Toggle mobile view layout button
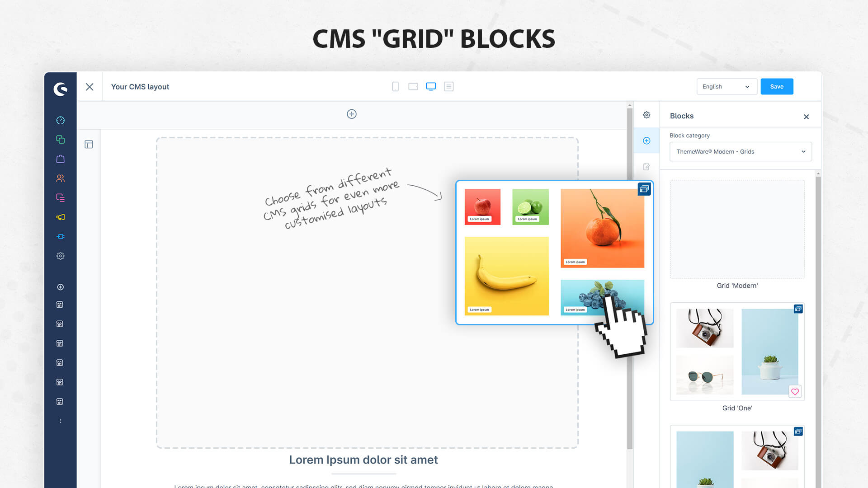The image size is (868, 488). pyautogui.click(x=394, y=86)
